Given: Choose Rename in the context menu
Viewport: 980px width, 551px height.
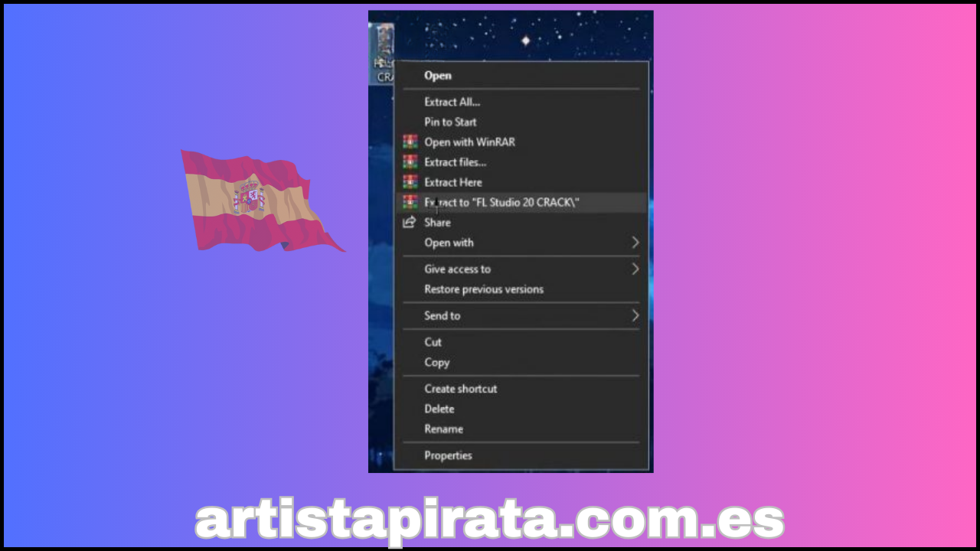Looking at the screenshot, I should 443,429.
